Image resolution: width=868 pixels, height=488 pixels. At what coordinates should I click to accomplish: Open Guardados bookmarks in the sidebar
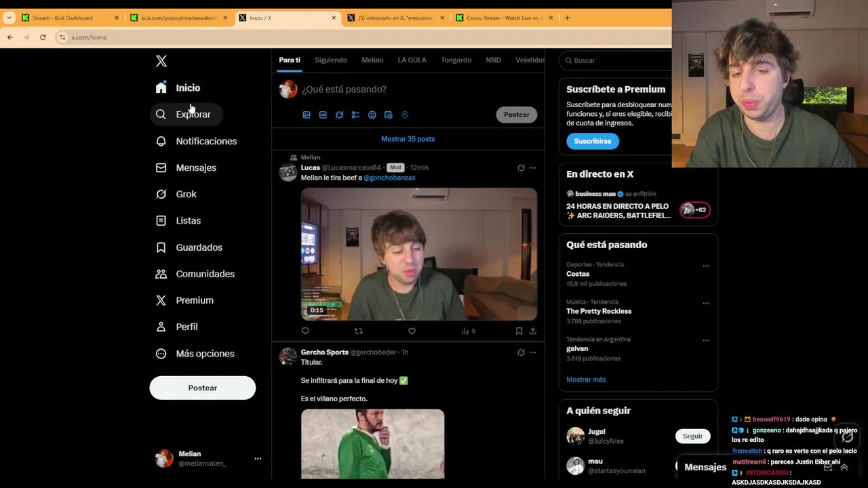(x=189, y=247)
